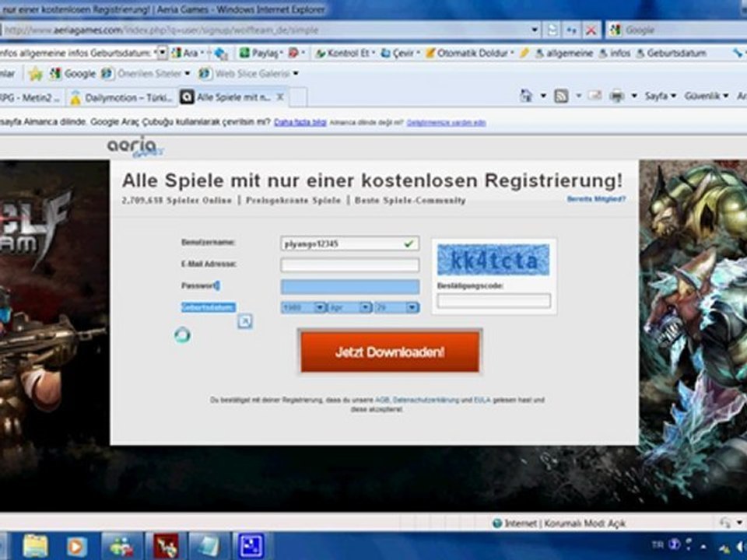Switch to the Dailymotion tab
This screenshot has height=560, width=747.
point(122,98)
